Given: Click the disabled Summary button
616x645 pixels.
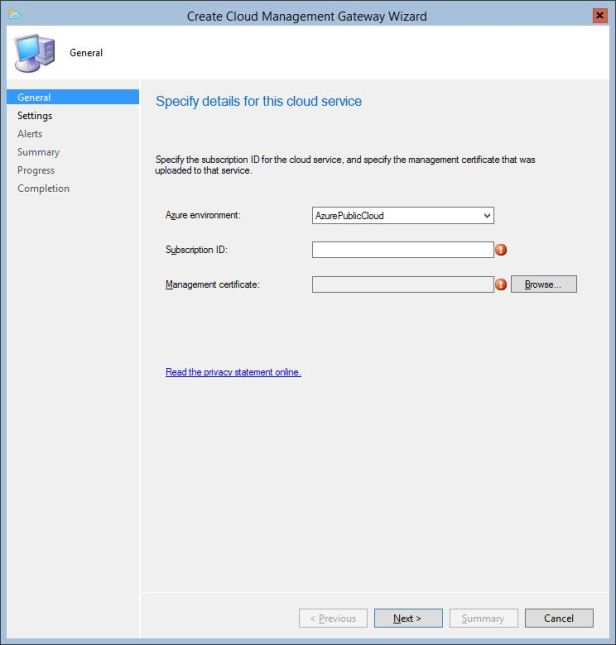Looking at the screenshot, I should click(484, 618).
